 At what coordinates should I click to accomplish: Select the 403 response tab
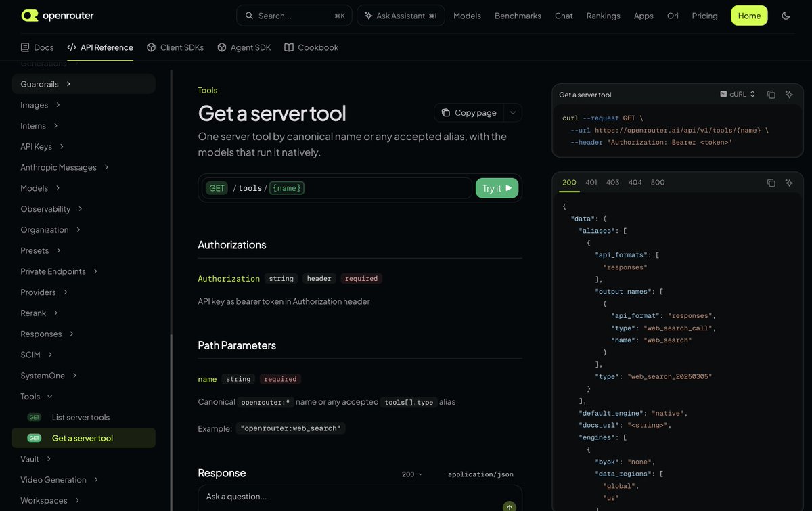[612, 183]
